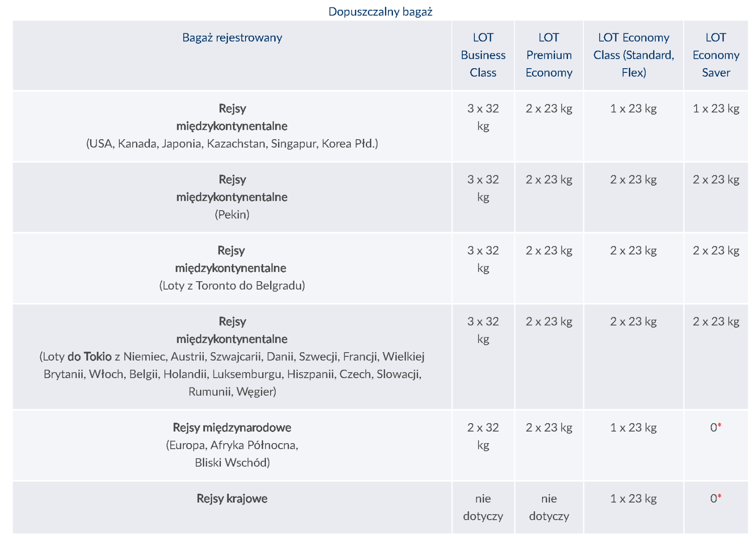
Task: Click the USA, Kanada, Japonia destinations row label
Action: (x=232, y=144)
